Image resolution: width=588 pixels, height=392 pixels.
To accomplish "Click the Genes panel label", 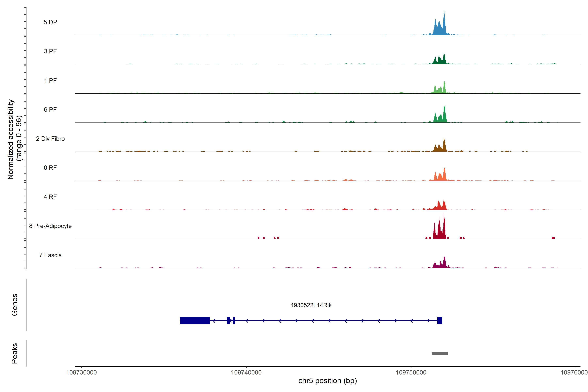I will pos(15,305).
